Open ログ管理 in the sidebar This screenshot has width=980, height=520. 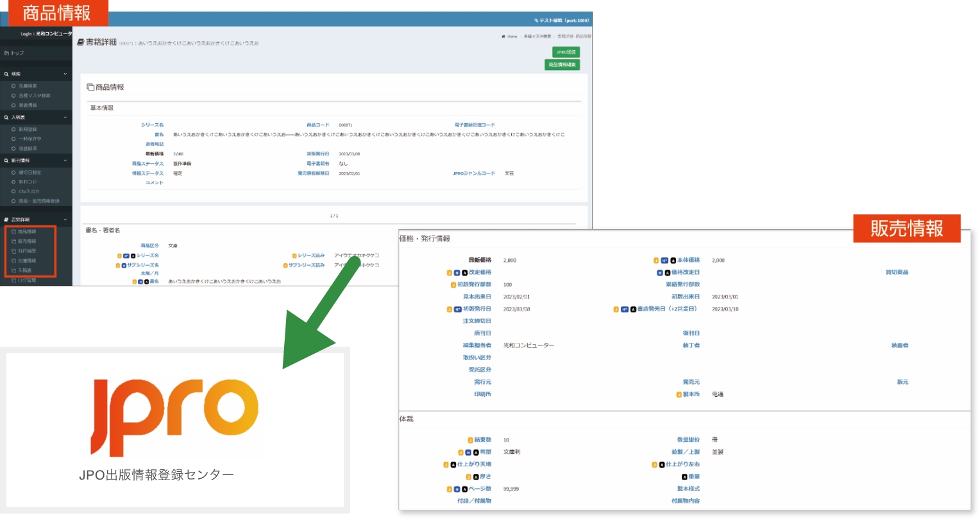[x=27, y=281]
